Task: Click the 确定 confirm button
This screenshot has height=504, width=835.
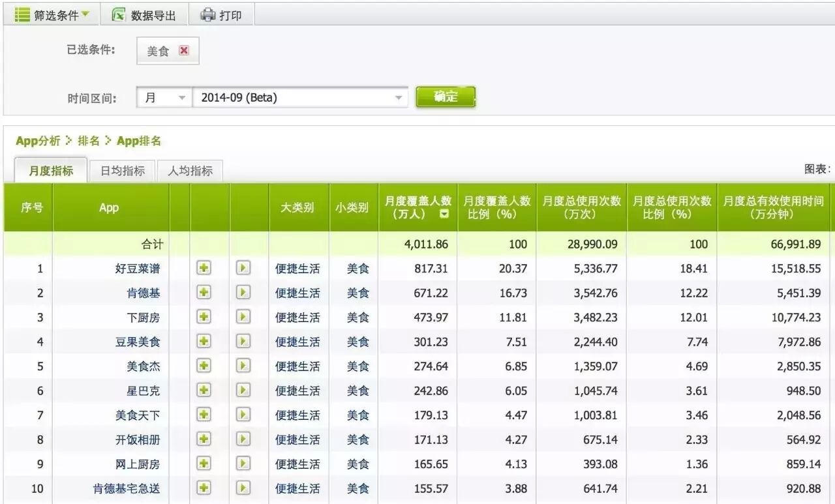Action: pos(446,97)
